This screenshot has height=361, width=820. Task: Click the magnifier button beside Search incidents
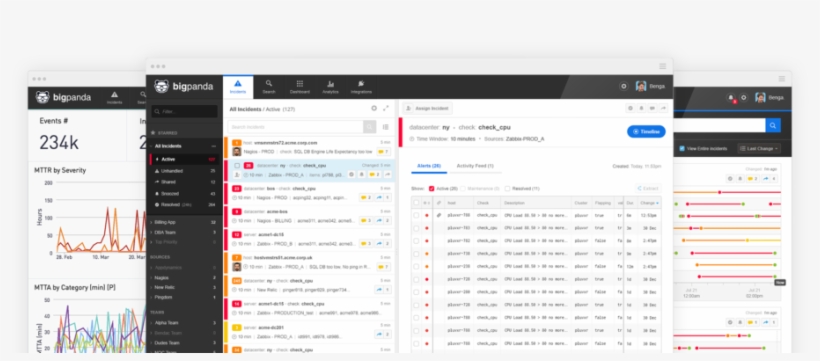370,127
